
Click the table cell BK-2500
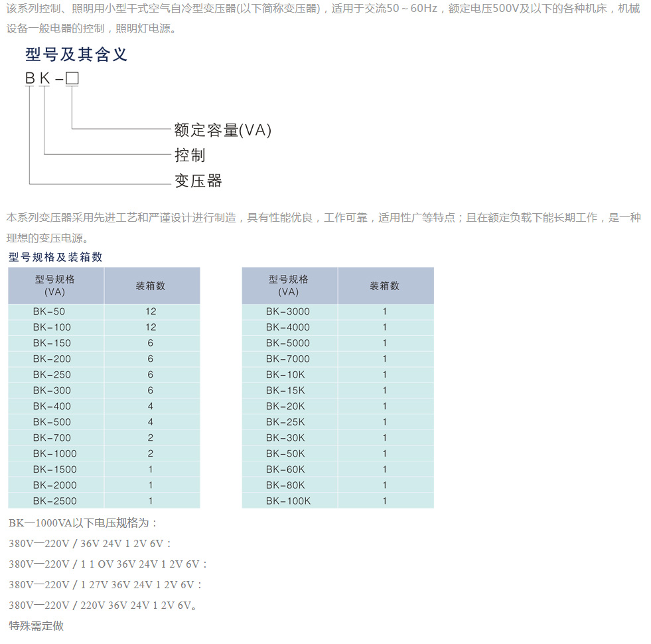55,501
